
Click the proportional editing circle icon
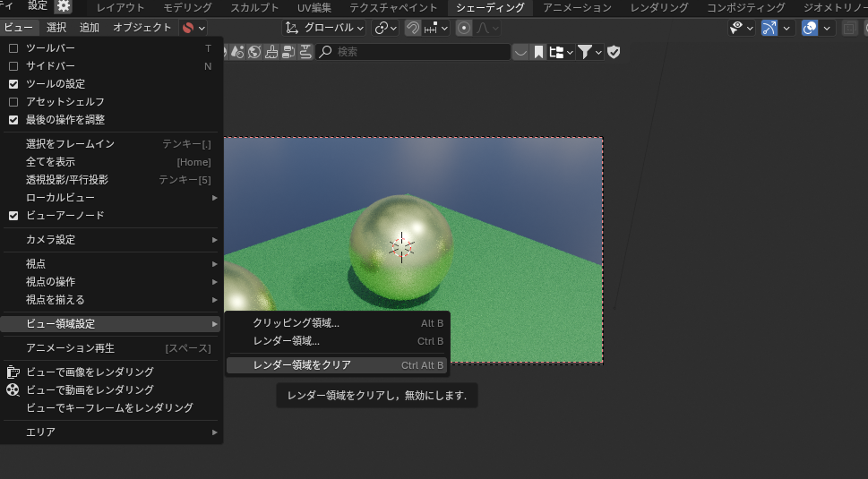click(464, 28)
